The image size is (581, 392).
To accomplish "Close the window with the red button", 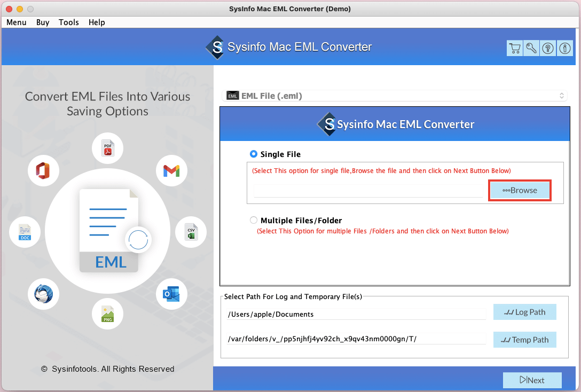I will (9, 9).
